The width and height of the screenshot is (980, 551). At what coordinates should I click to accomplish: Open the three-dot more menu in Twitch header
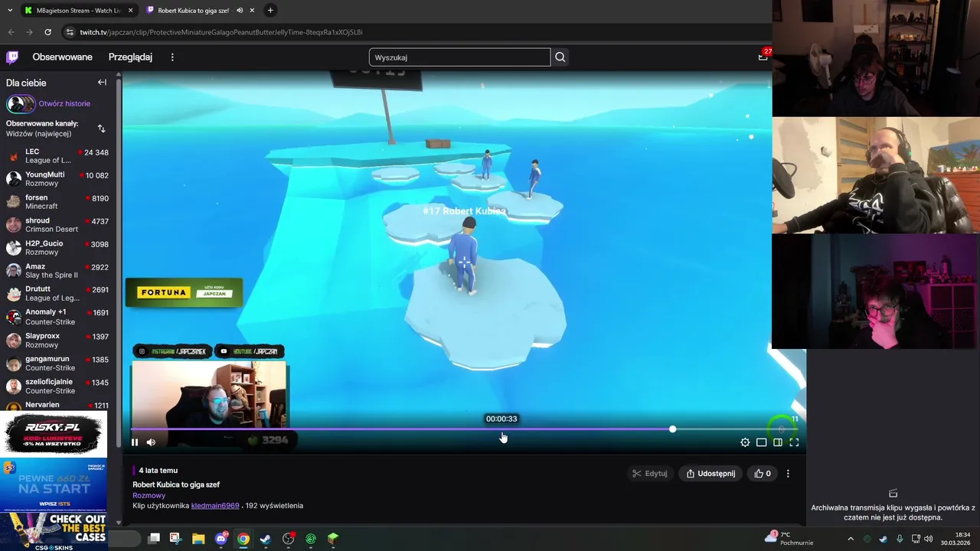172,57
